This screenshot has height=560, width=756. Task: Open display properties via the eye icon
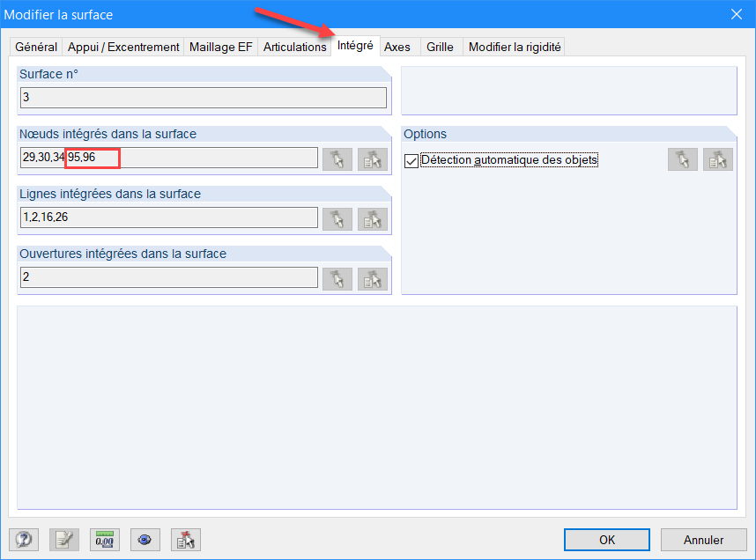pos(145,539)
